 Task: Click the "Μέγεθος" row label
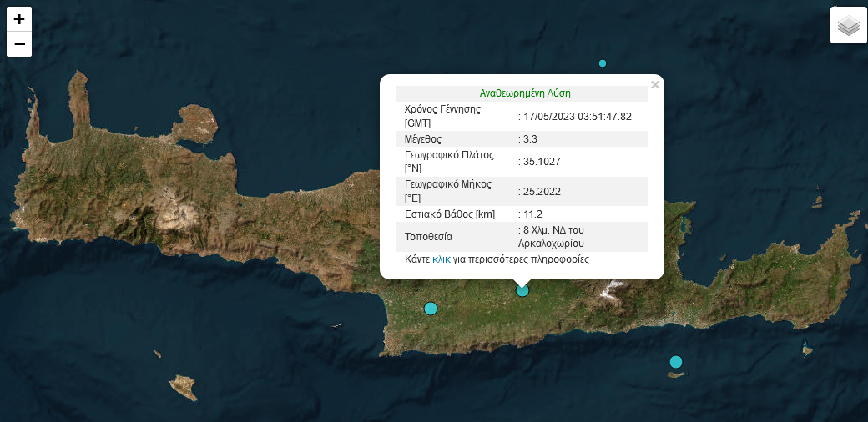423,139
